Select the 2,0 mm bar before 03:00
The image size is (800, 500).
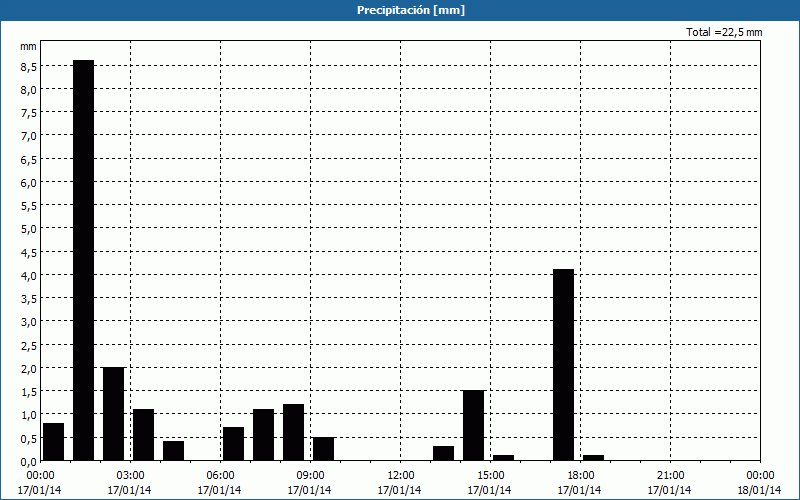(x=113, y=414)
